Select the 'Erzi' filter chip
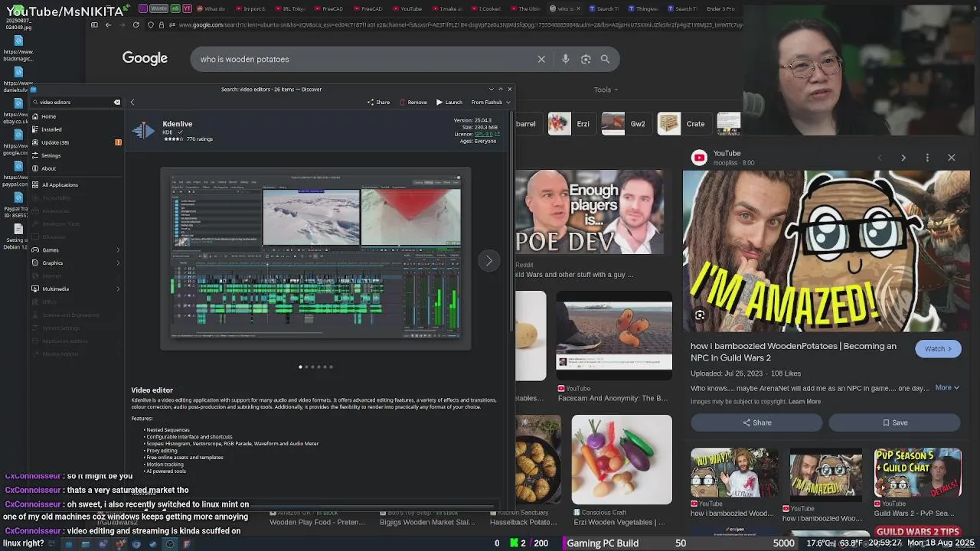The width and height of the screenshot is (980, 551). pyautogui.click(x=573, y=124)
